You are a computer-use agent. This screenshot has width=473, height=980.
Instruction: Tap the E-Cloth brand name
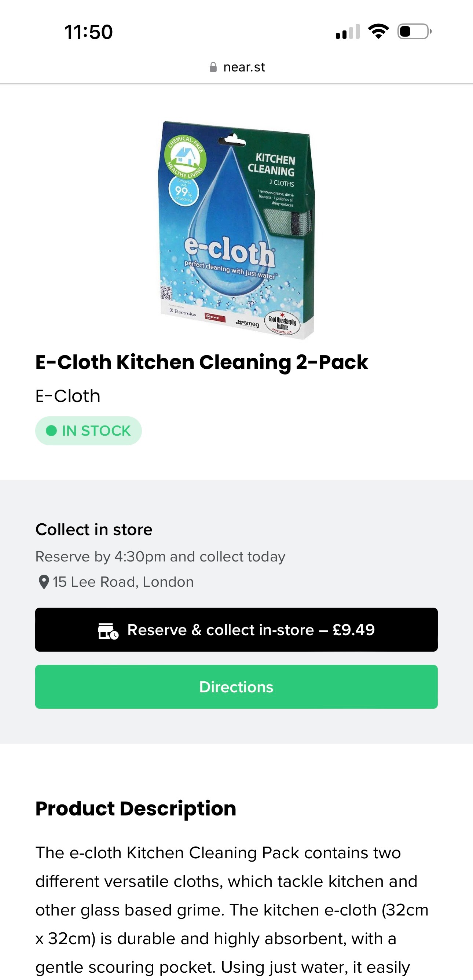pos(68,396)
